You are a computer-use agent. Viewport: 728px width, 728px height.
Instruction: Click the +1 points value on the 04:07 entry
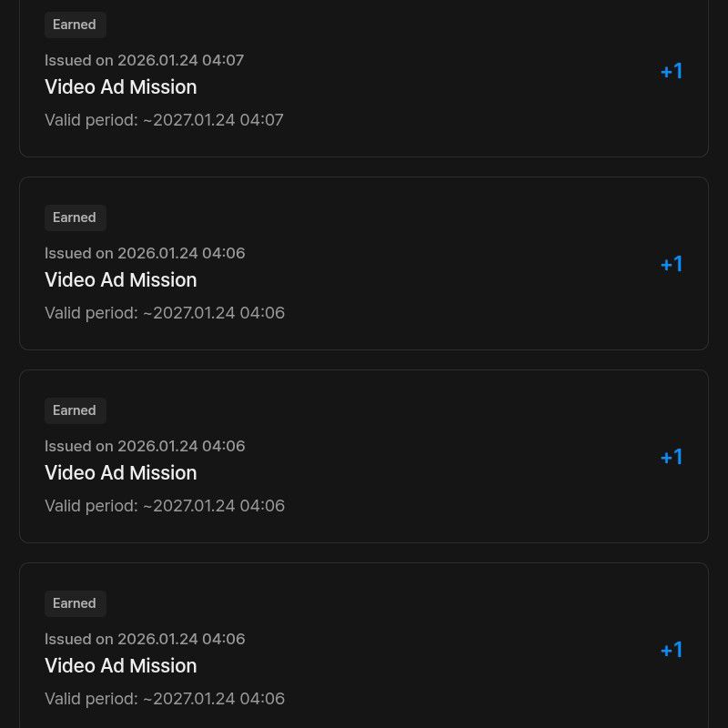coord(672,72)
